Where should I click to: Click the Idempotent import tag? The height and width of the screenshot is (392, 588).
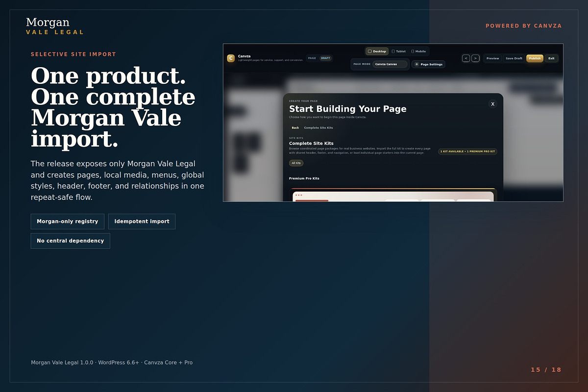142,221
